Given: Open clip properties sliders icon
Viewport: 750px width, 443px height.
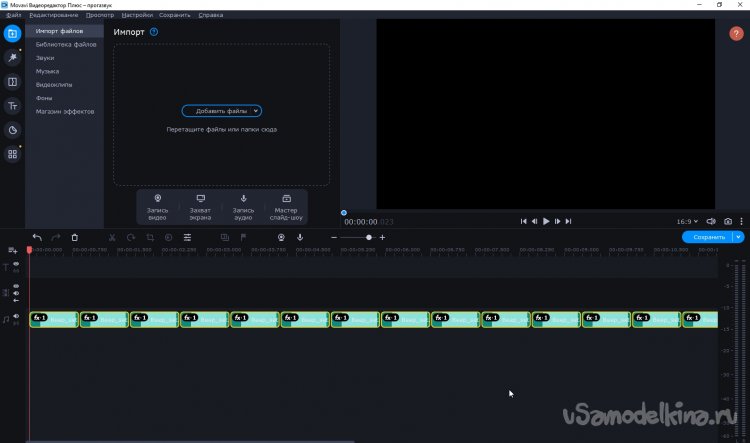Looking at the screenshot, I should [187, 237].
